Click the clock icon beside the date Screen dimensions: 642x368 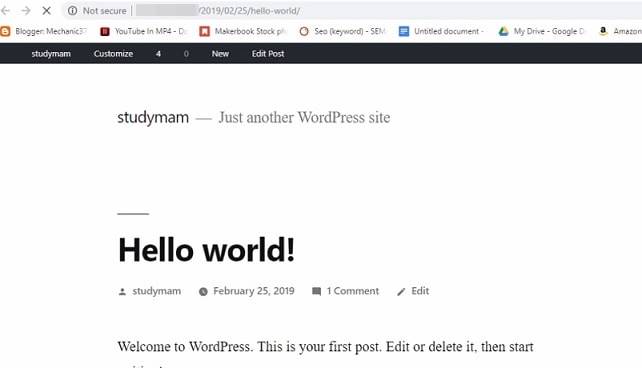coord(203,292)
